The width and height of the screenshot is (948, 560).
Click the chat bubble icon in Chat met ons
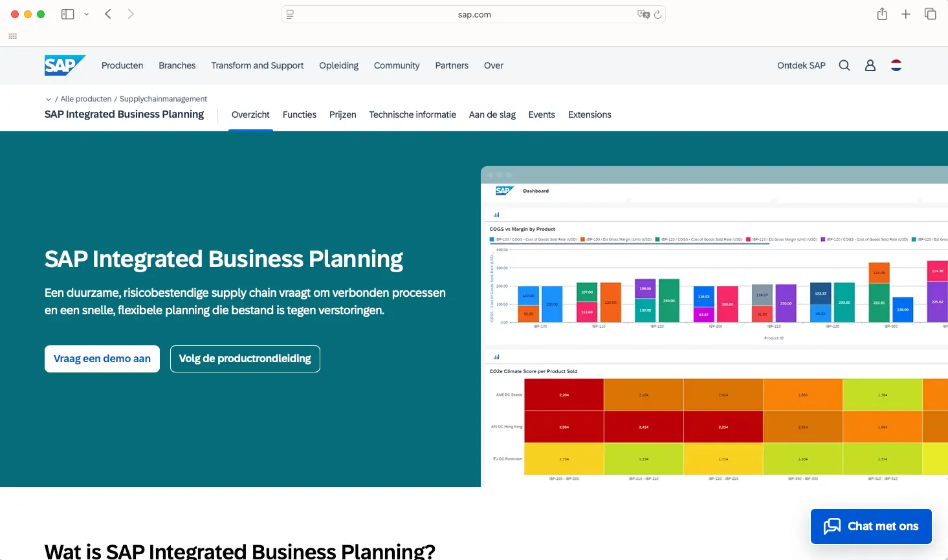(832, 526)
